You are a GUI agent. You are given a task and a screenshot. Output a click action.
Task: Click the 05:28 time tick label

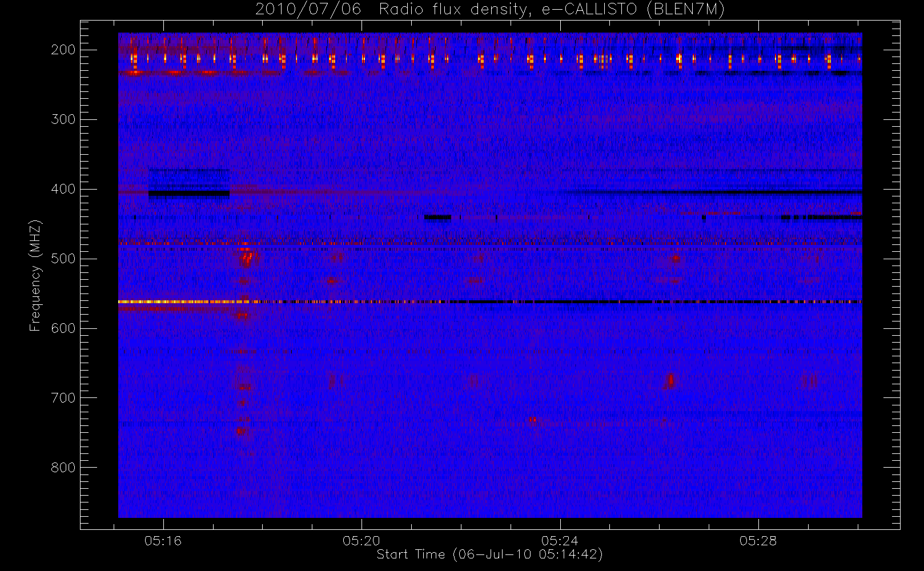click(x=758, y=541)
